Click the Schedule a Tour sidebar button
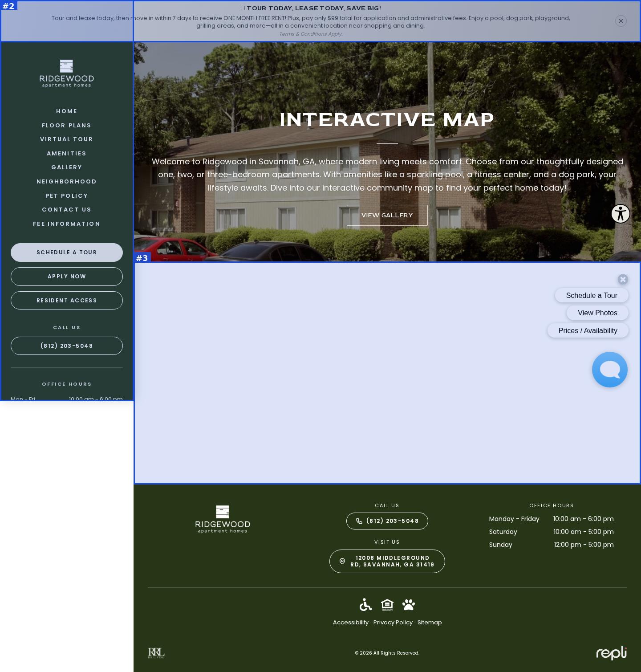The height and width of the screenshot is (672, 641). (x=67, y=253)
